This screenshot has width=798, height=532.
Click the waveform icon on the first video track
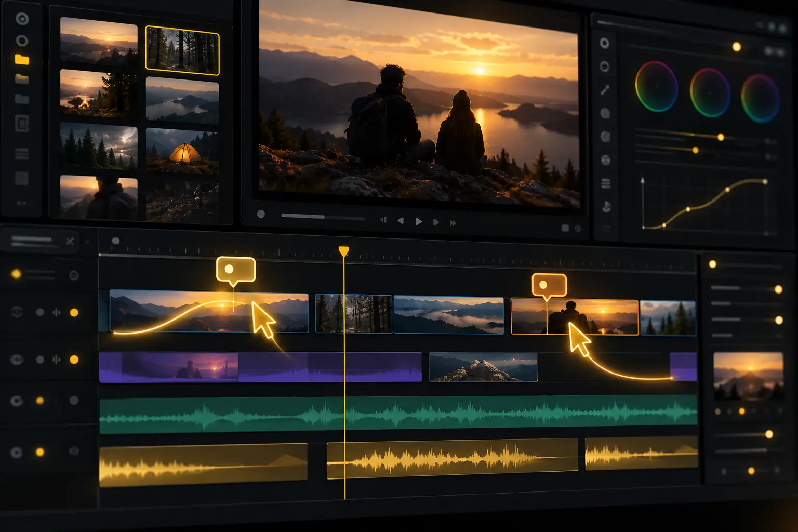click(x=56, y=312)
